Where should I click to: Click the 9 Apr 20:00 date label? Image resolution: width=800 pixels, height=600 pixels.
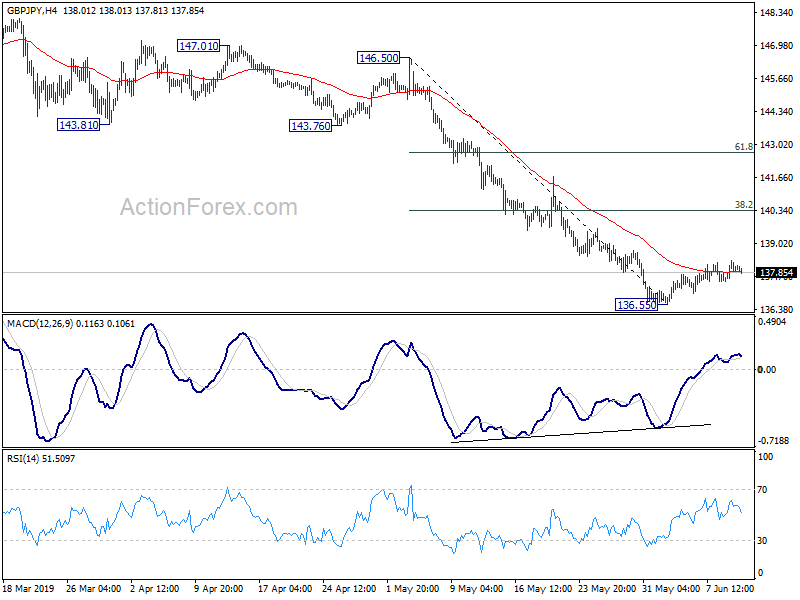[x=219, y=588]
